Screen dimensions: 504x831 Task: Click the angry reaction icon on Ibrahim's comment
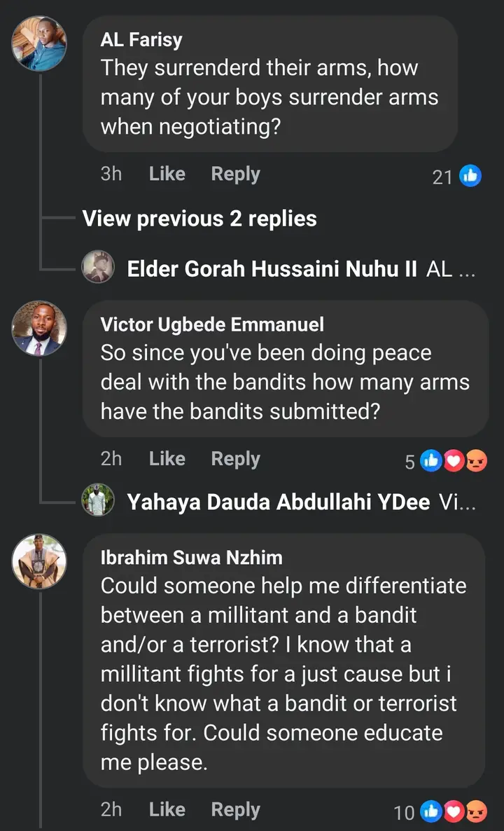coord(475,812)
